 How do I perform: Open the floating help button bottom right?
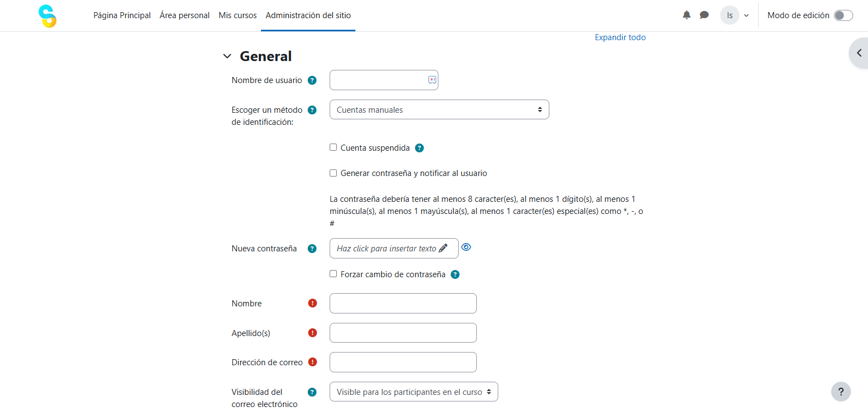[x=841, y=391]
